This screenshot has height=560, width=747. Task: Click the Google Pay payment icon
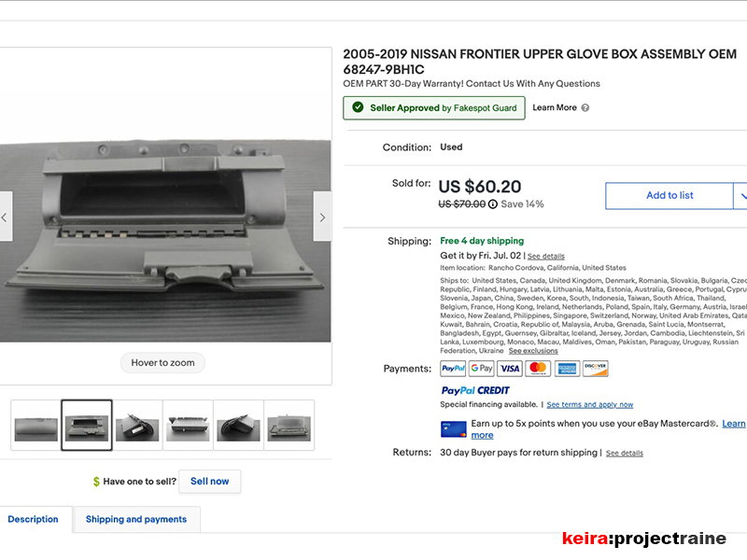[481, 369]
